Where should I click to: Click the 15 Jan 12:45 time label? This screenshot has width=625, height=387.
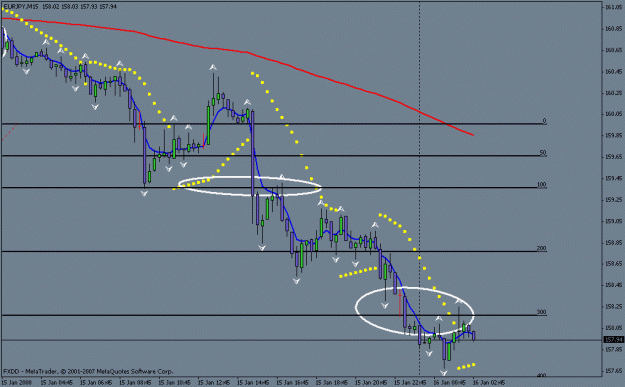click(x=214, y=383)
